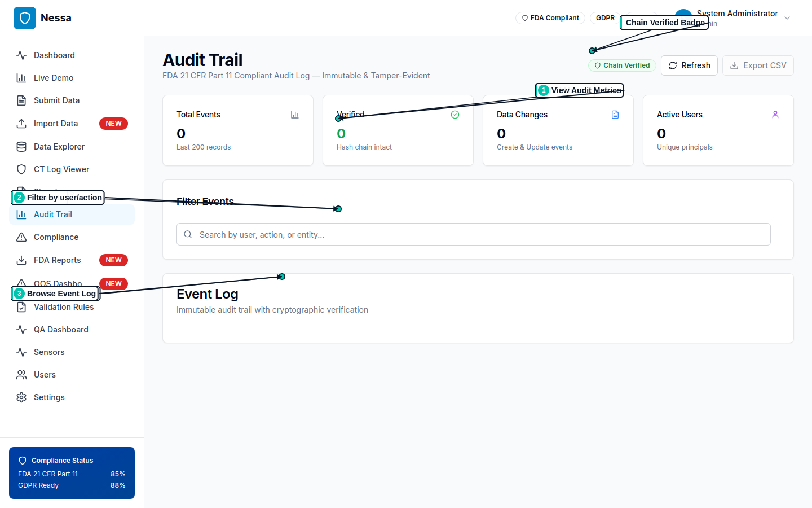
Task: Click the Sensors activity icon in sidebar
Action: click(x=21, y=352)
